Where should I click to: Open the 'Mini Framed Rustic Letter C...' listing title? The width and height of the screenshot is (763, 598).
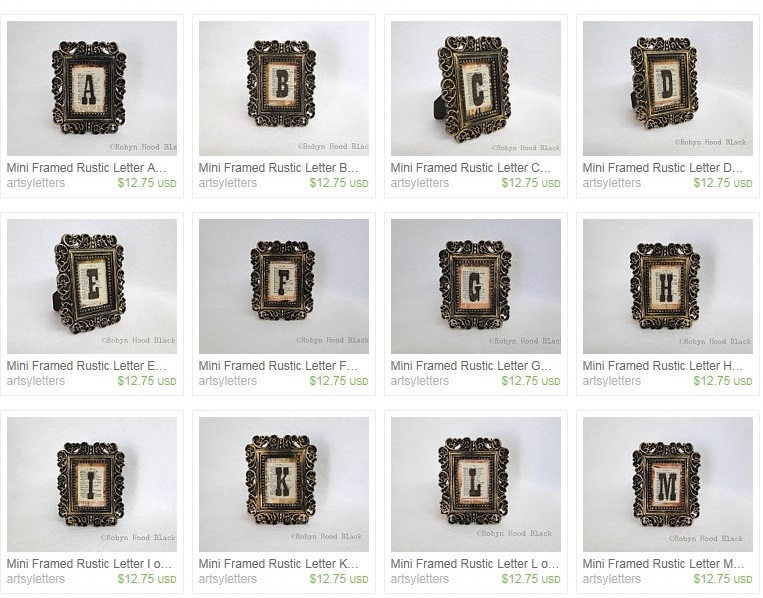pyautogui.click(x=471, y=168)
